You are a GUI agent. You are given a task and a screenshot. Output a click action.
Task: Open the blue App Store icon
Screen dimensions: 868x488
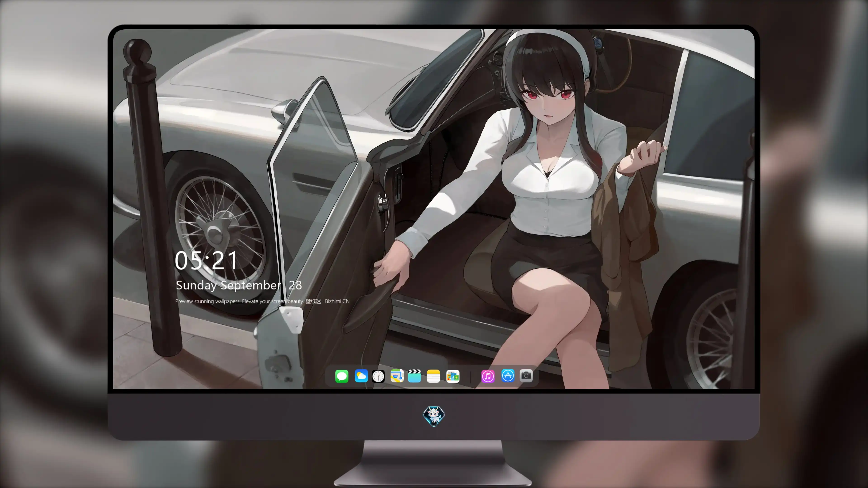pos(508,375)
